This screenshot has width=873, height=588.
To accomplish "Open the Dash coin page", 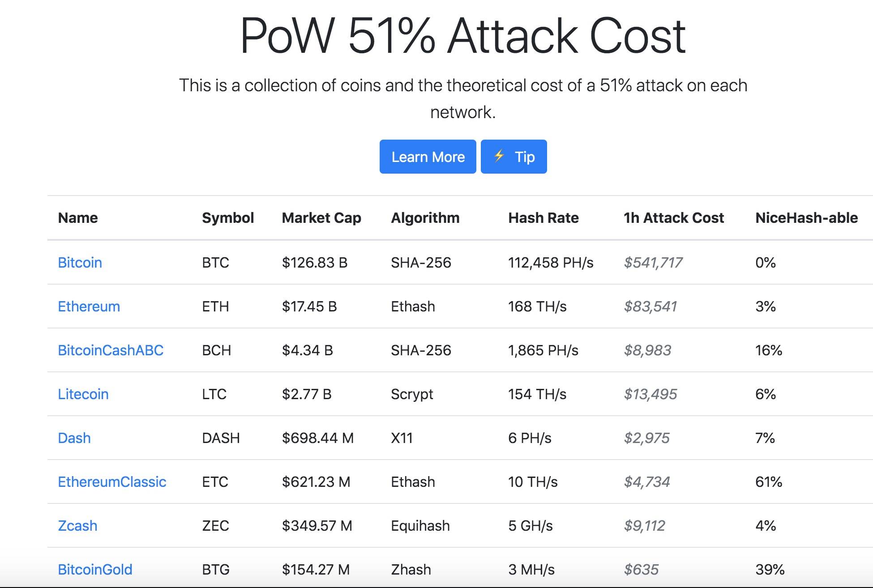I will pyautogui.click(x=74, y=438).
